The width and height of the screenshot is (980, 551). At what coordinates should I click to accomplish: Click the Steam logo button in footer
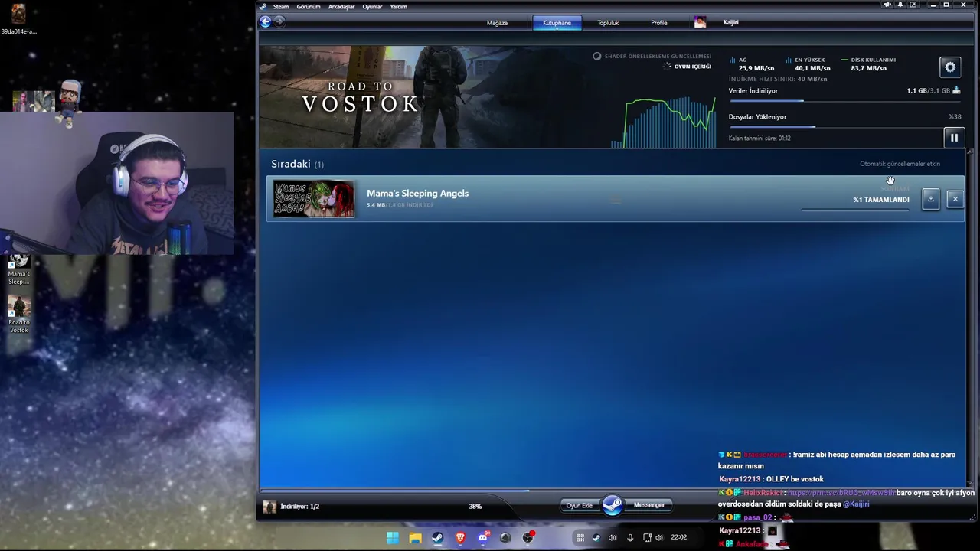pos(612,505)
